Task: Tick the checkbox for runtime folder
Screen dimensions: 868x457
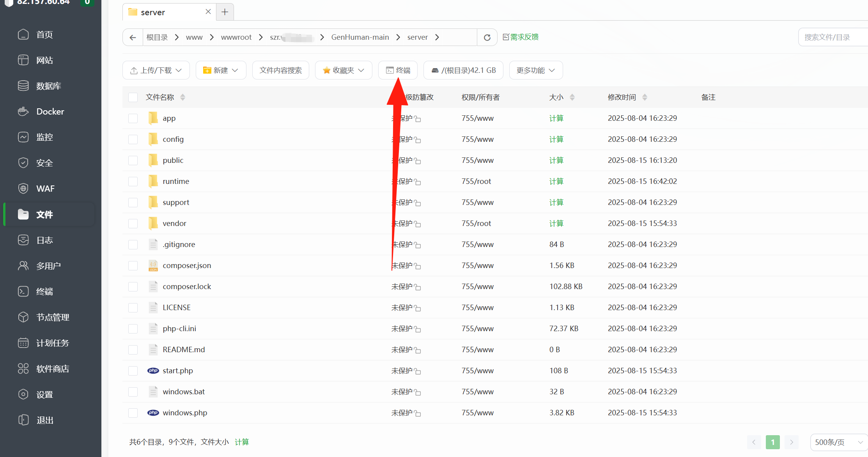Action: (133, 181)
